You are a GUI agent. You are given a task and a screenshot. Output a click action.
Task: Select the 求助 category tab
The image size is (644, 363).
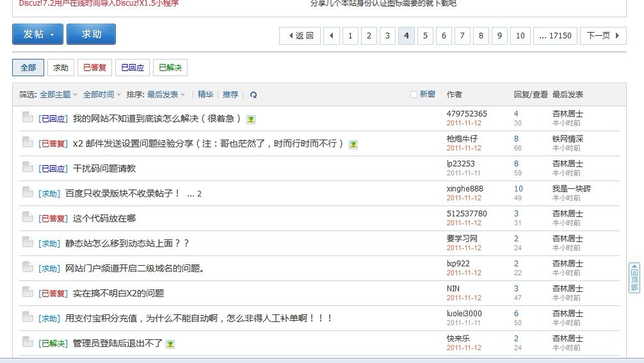(61, 68)
